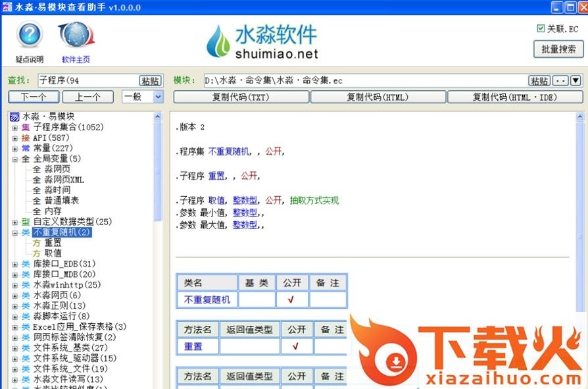Select the 重置 method in tree
The image size is (588, 389).
pos(53,243)
